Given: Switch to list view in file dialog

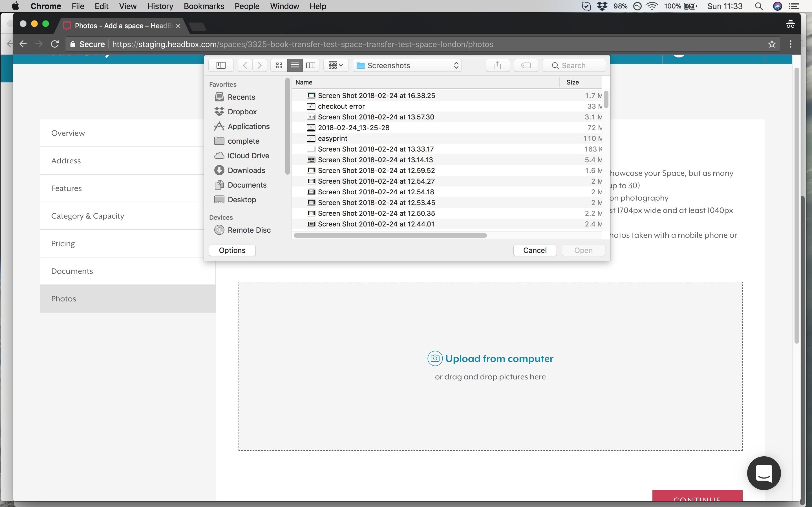Looking at the screenshot, I should pos(295,65).
